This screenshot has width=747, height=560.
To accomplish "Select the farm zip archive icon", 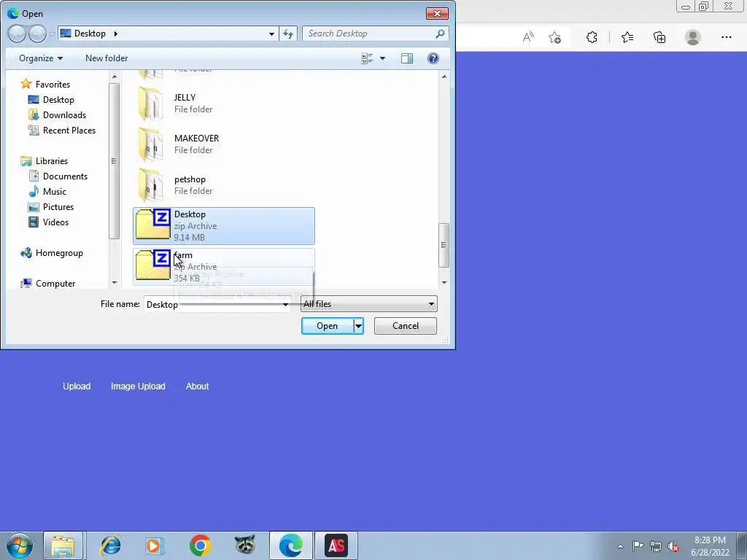I will click(x=153, y=265).
